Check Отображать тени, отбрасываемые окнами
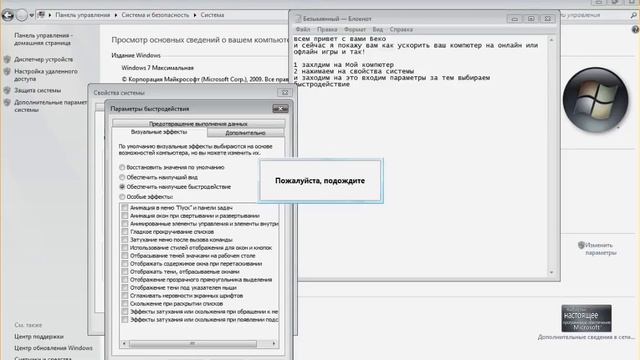 coord(125,271)
